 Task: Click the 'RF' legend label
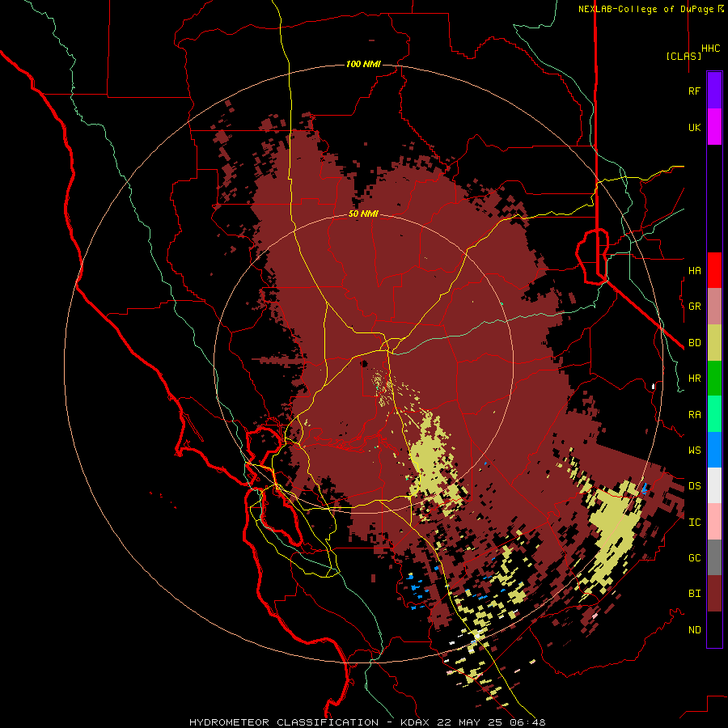pos(694,91)
